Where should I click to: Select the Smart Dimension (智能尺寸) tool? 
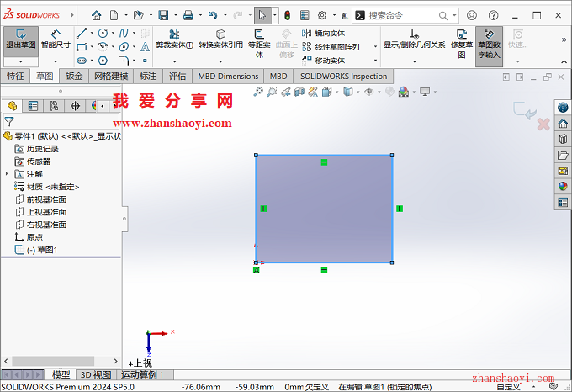(56, 40)
